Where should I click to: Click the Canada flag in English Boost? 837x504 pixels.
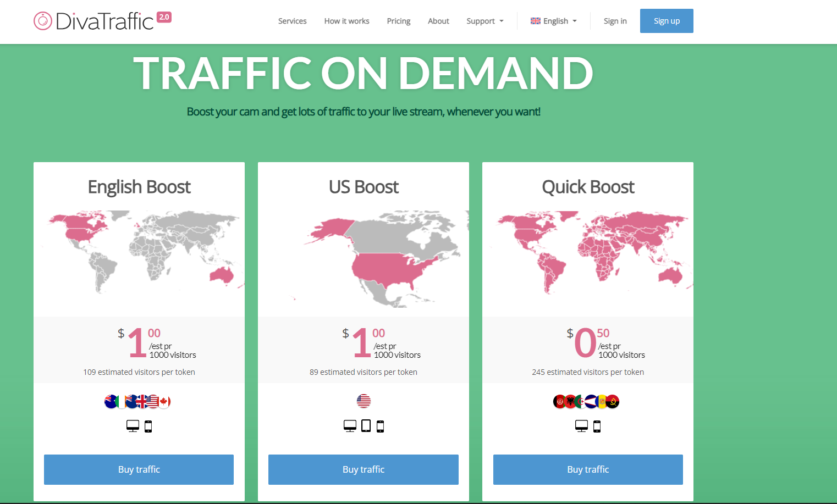[x=164, y=401]
